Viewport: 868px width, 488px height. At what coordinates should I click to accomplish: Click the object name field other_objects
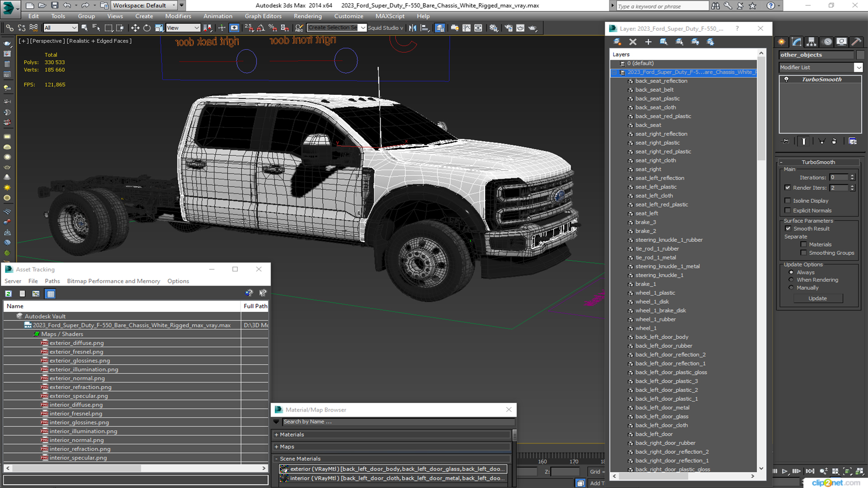point(816,55)
